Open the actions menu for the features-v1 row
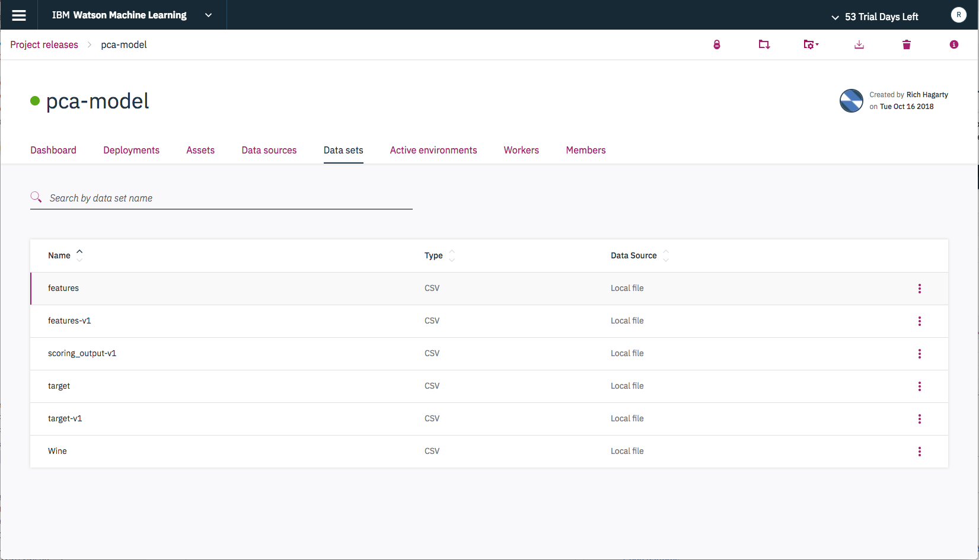Screen dimensions: 979x560 click(x=920, y=321)
